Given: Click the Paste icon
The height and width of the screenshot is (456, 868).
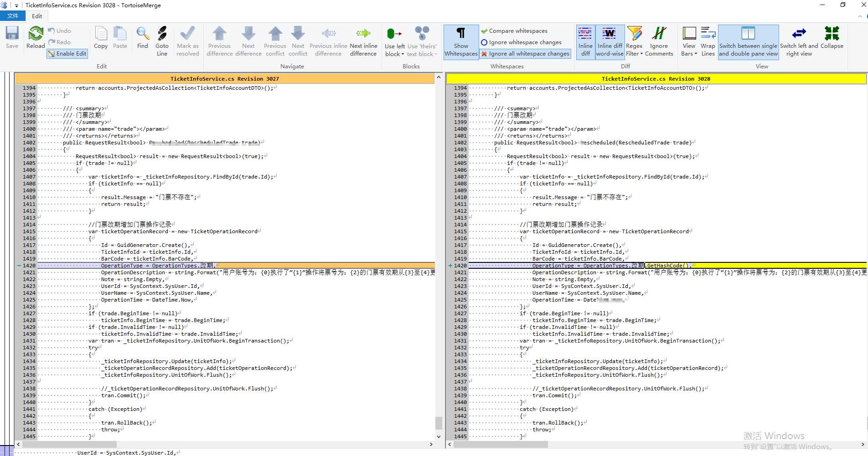Looking at the screenshot, I should coord(120,38).
